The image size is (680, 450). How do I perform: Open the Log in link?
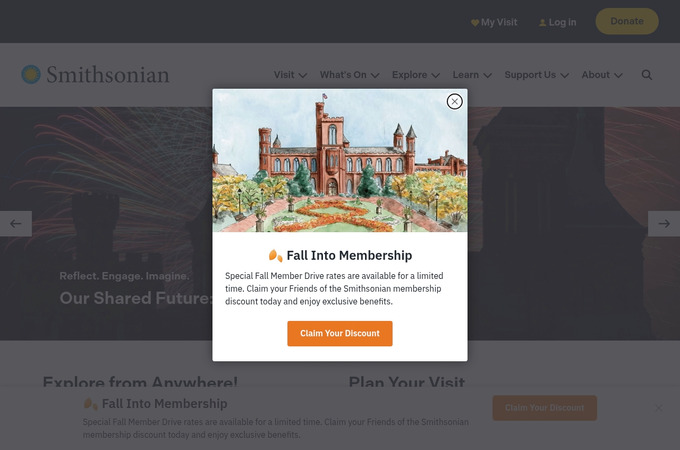558,22
